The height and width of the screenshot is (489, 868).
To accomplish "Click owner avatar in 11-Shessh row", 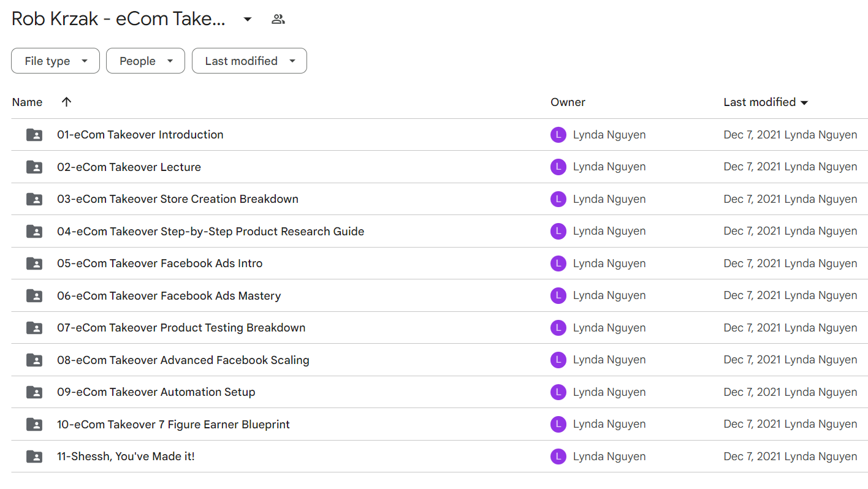I will pos(558,457).
